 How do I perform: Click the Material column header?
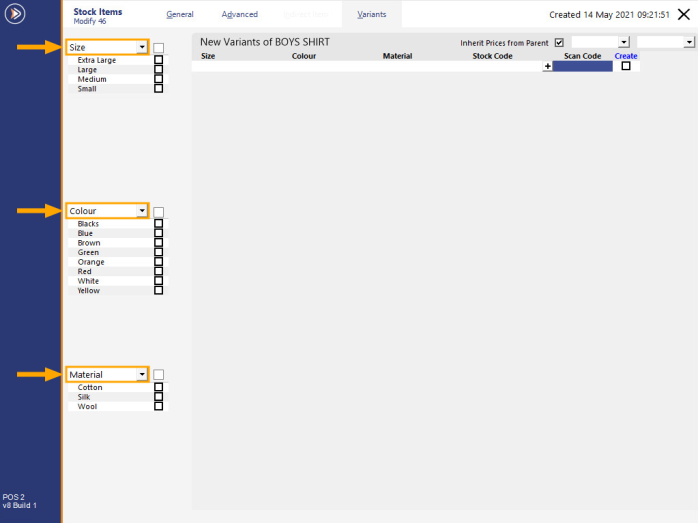(398, 56)
